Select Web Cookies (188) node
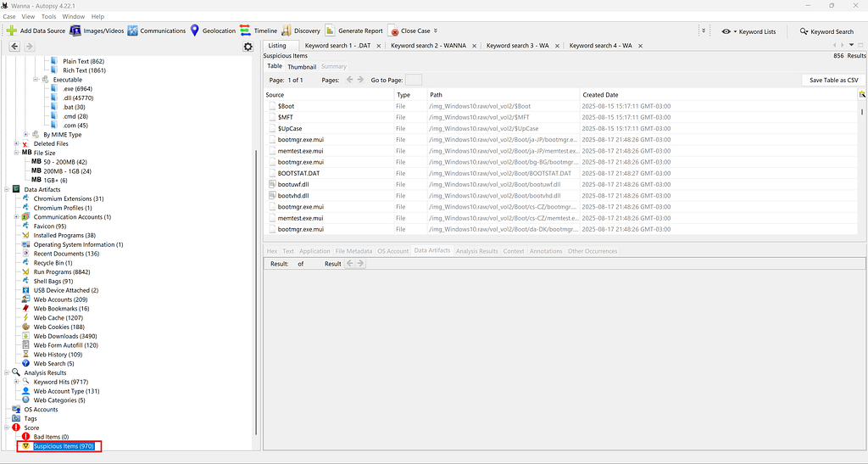 click(58, 327)
